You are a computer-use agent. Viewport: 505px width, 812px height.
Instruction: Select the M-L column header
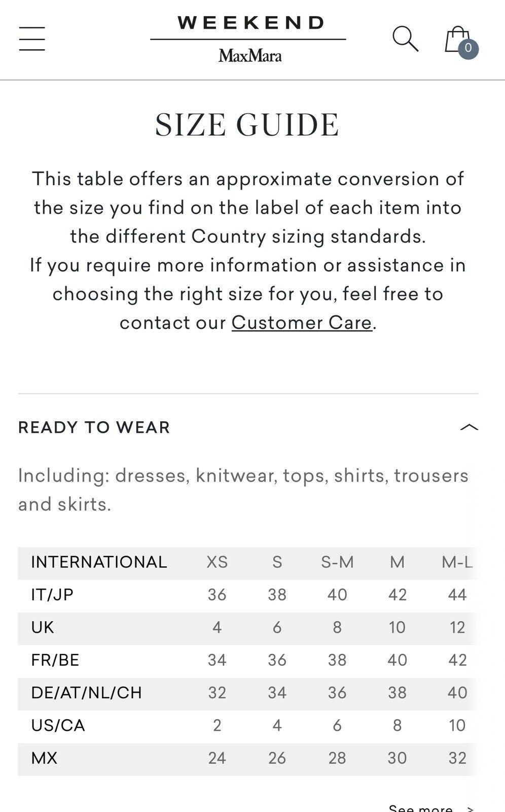click(457, 562)
